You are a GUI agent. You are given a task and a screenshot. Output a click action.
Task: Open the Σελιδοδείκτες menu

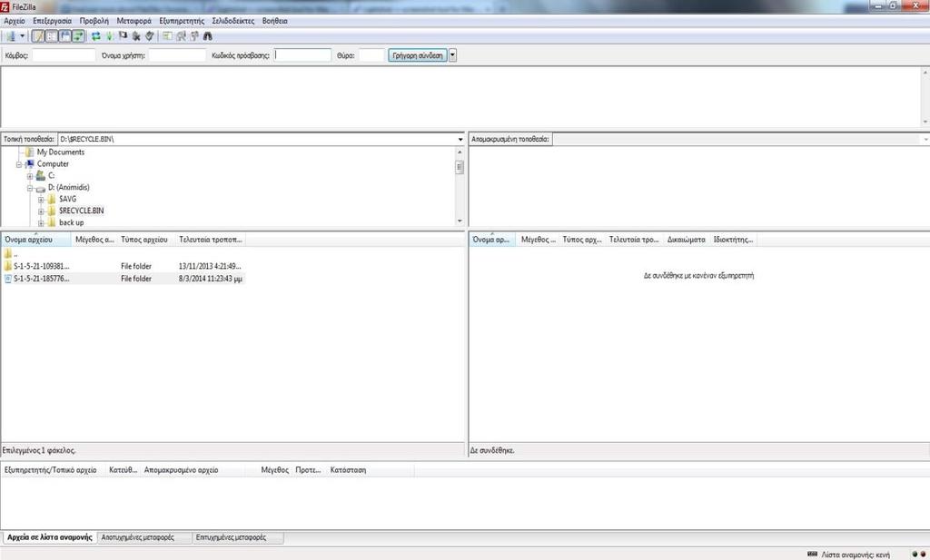233,21
